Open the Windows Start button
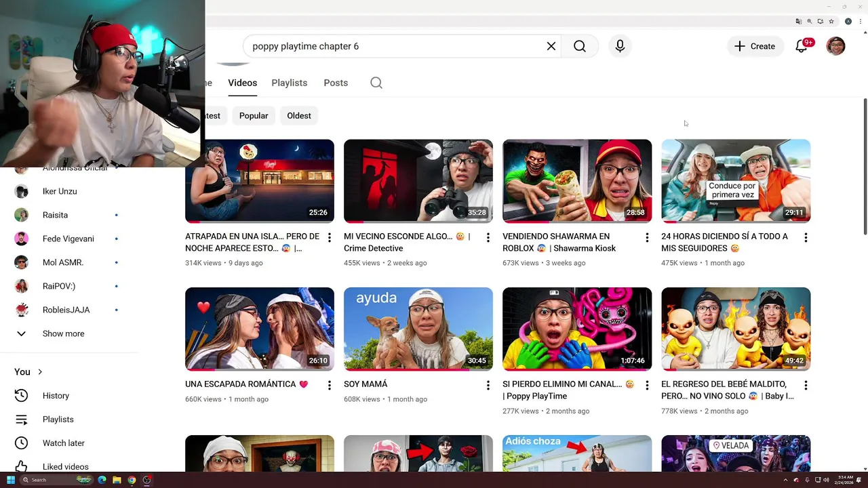 click(x=10, y=480)
